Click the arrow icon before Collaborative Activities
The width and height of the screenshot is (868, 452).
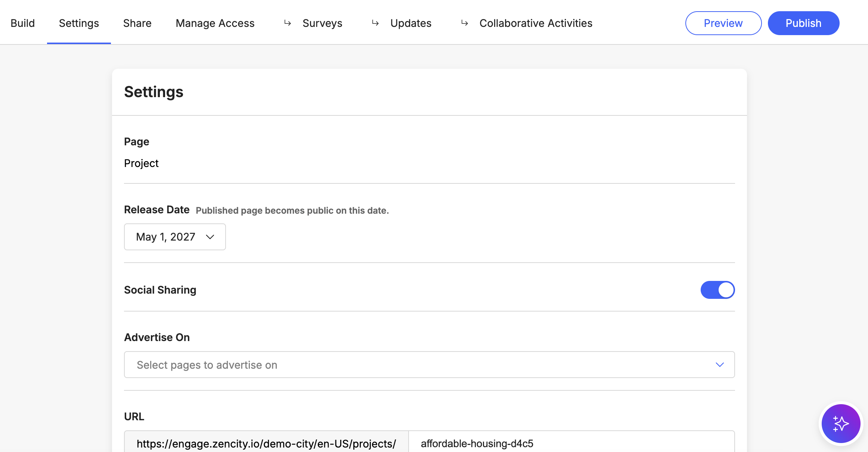[464, 23]
